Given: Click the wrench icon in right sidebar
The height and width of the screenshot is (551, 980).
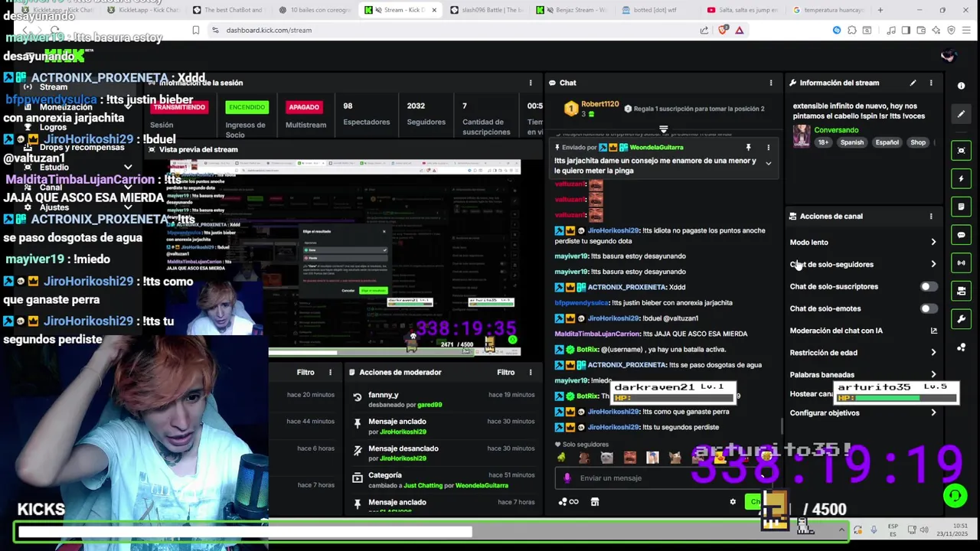Looking at the screenshot, I should (x=962, y=319).
